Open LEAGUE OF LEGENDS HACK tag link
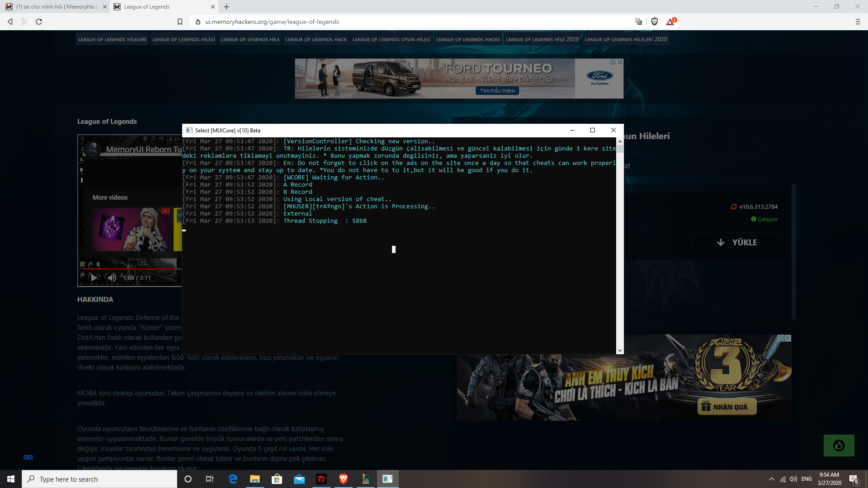868x488 pixels. point(316,39)
